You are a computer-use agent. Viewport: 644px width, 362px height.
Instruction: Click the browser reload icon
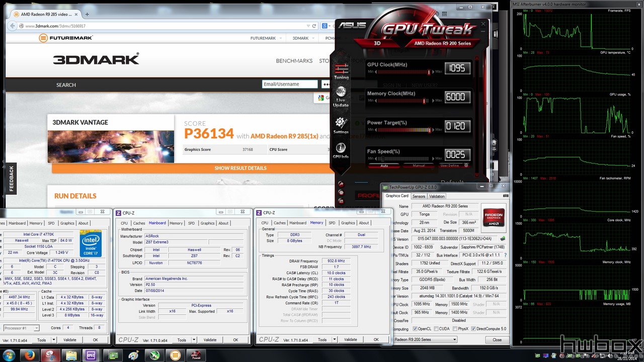coord(314,26)
